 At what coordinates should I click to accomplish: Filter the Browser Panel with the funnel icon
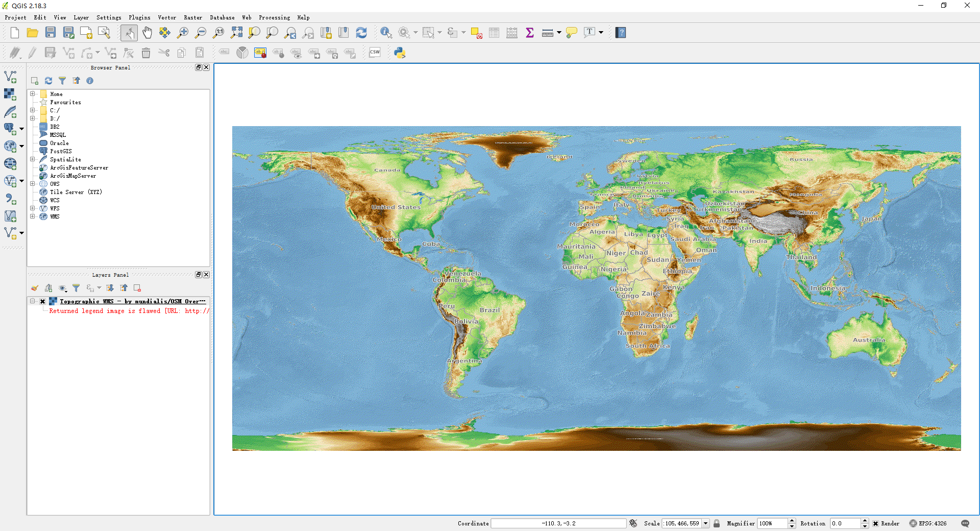(62, 81)
